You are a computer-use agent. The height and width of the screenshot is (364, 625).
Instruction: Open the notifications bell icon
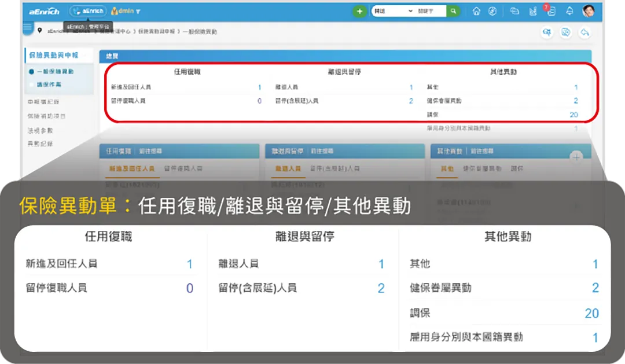pos(570,10)
